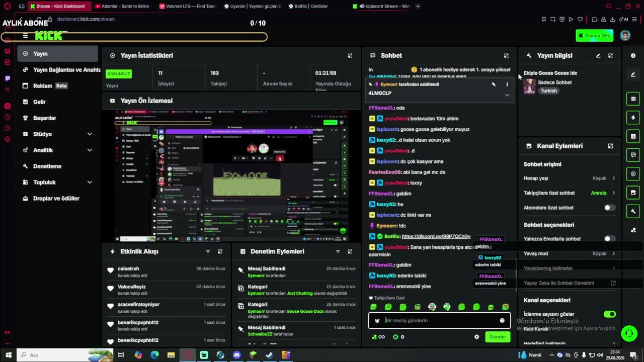Viewport: 644px width, 362px height.
Task: Open pinned message three-dot options
Action: [507, 84]
